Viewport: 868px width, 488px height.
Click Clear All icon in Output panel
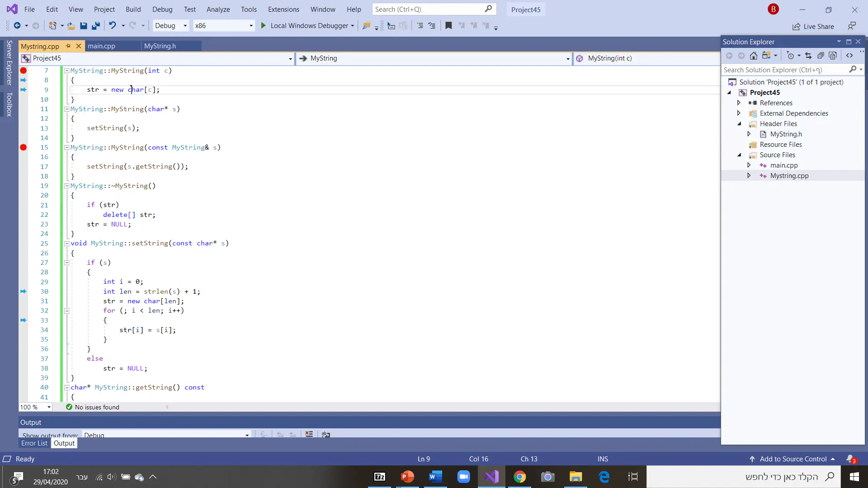(309, 434)
